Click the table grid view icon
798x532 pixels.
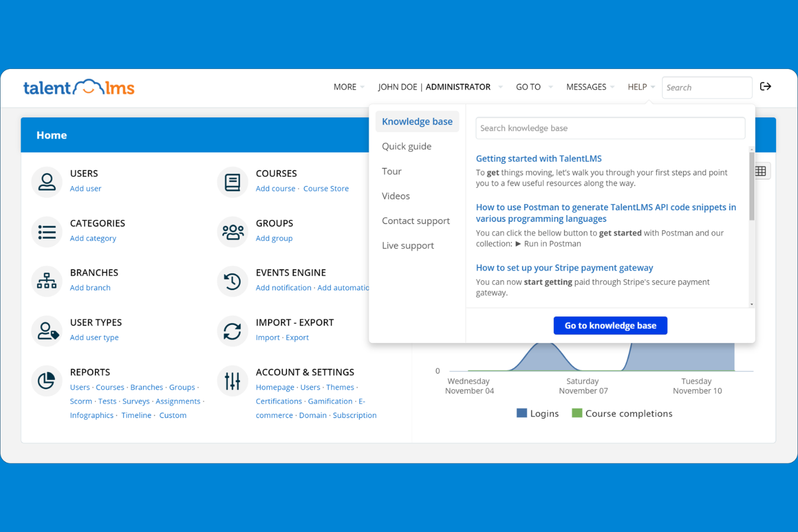tap(761, 171)
